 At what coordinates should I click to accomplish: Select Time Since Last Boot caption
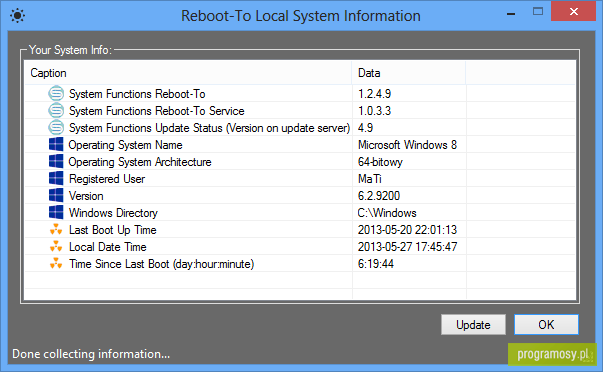[162, 264]
